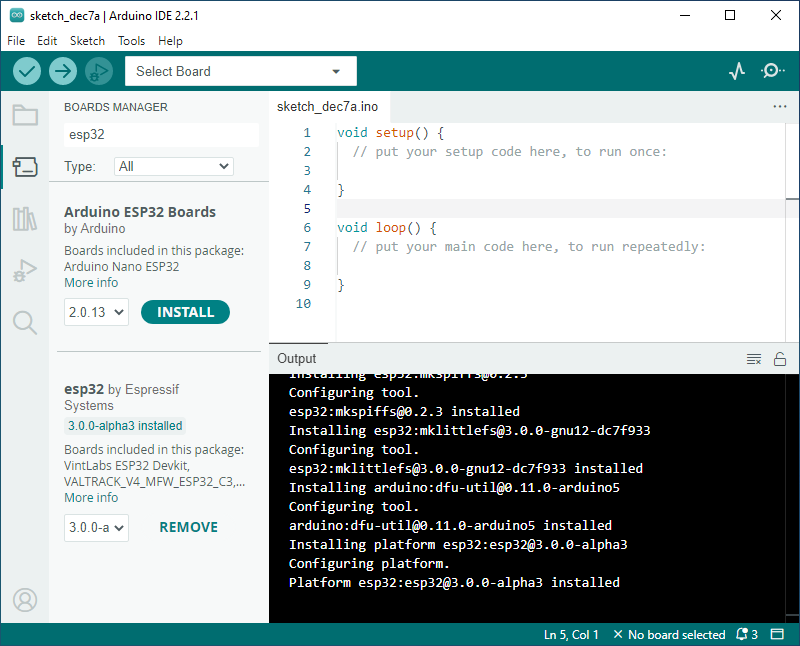Click No board selected in status bar
The width and height of the screenshot is (800, 646).
click(669, 634)
